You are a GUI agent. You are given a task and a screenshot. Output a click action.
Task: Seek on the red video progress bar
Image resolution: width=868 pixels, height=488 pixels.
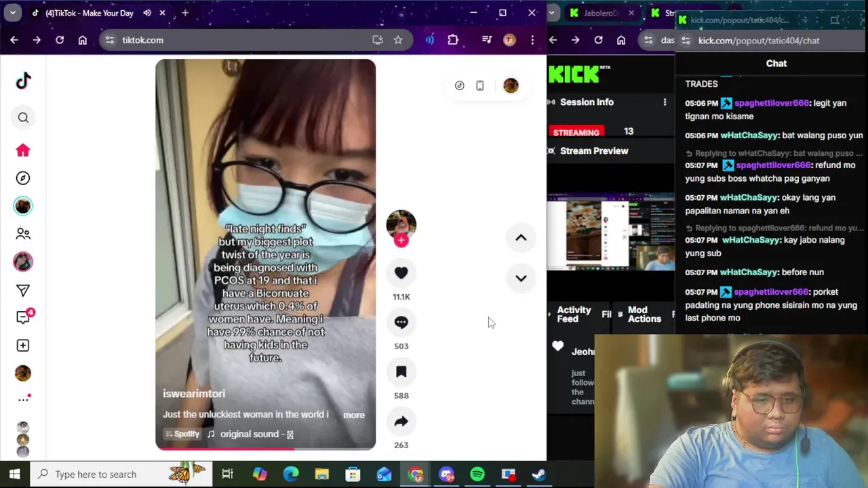tap(265, 448)
